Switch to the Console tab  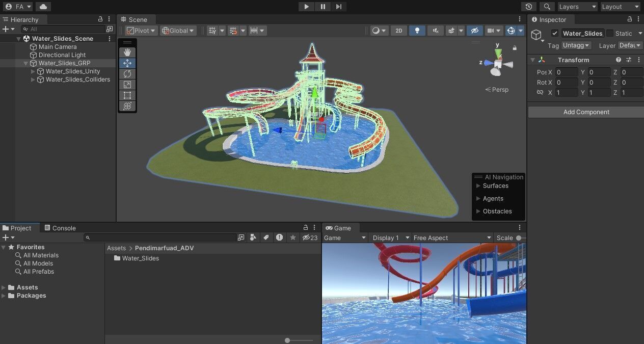point(60,228)
